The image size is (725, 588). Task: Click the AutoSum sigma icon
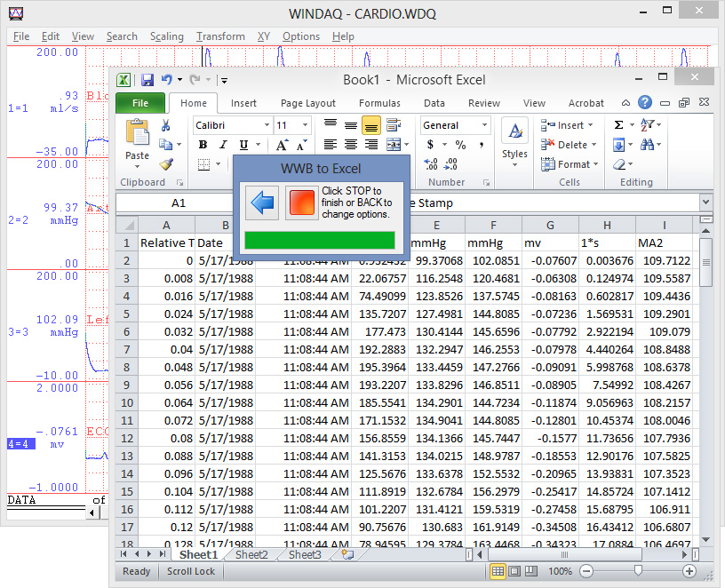coord(618,125)
